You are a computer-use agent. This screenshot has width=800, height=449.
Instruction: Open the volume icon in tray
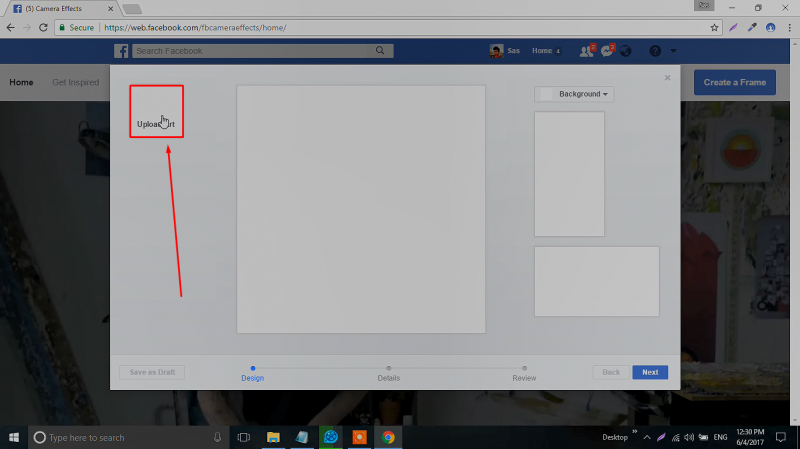pos(689,437)
